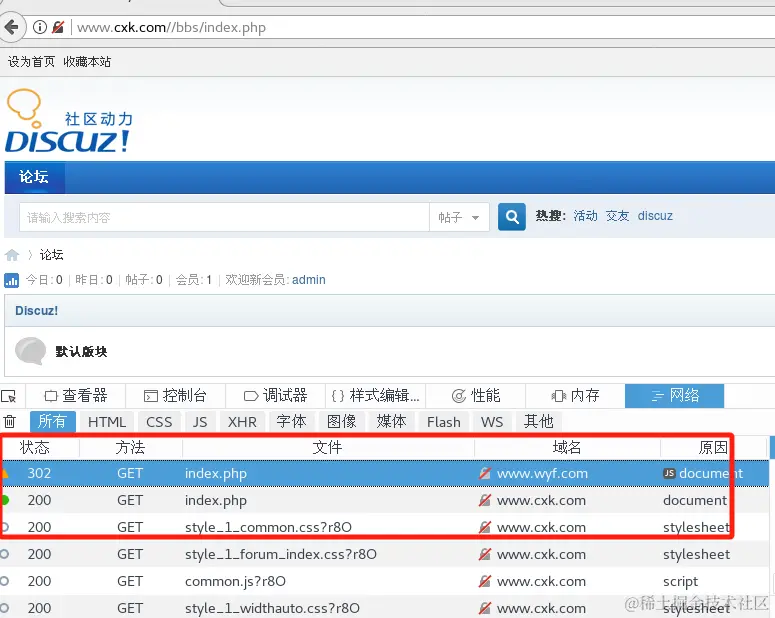The height and width of the screenshot is (618, 775).
Task: Click the Discuz! logo
Action: pyautogui.click(x=69, y=121)
